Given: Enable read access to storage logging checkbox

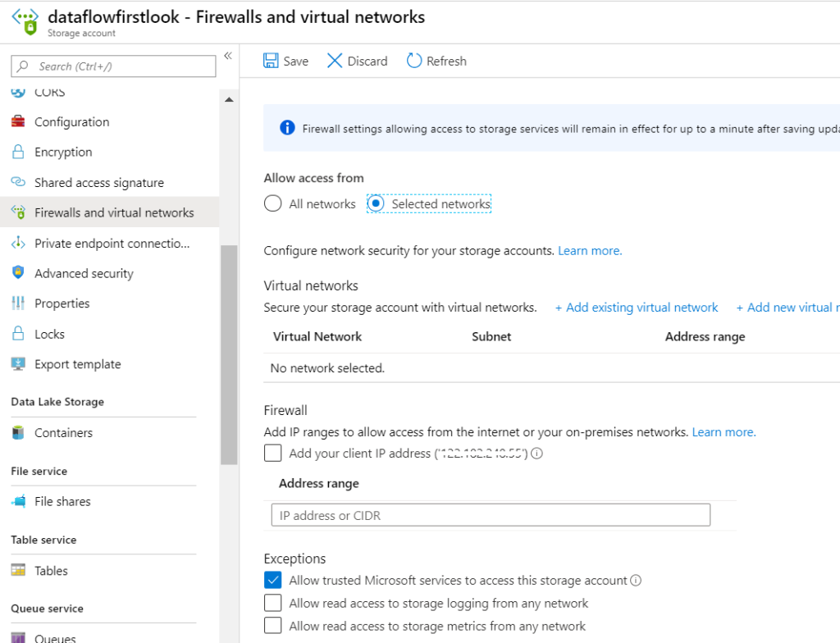Looking at the screenshot, I should click(272, 603).
